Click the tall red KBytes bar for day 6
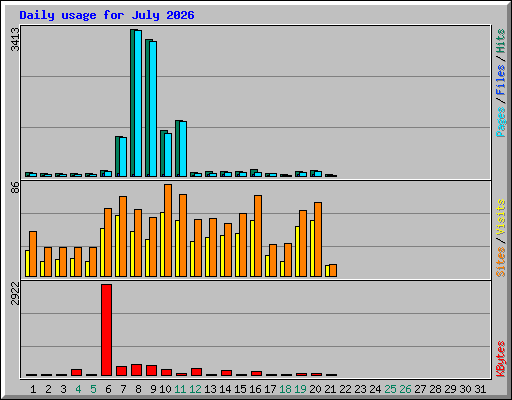 pos(107,330)
